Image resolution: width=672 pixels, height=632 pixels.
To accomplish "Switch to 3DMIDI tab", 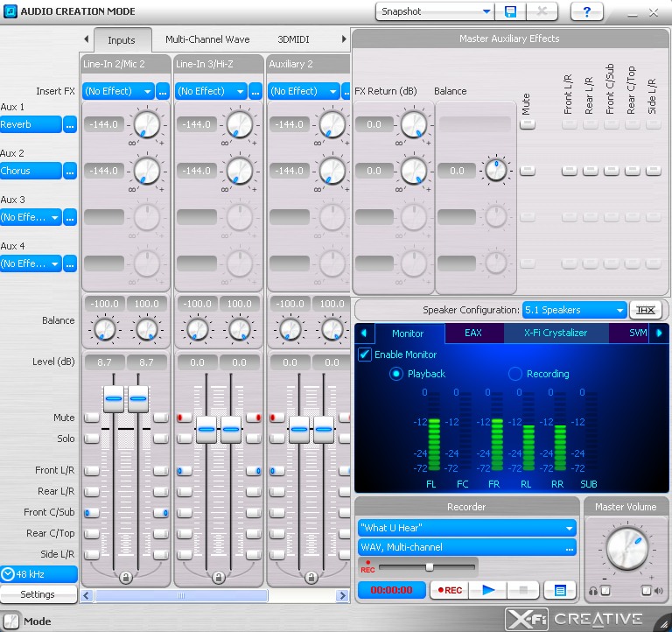I will pos(293,39).
